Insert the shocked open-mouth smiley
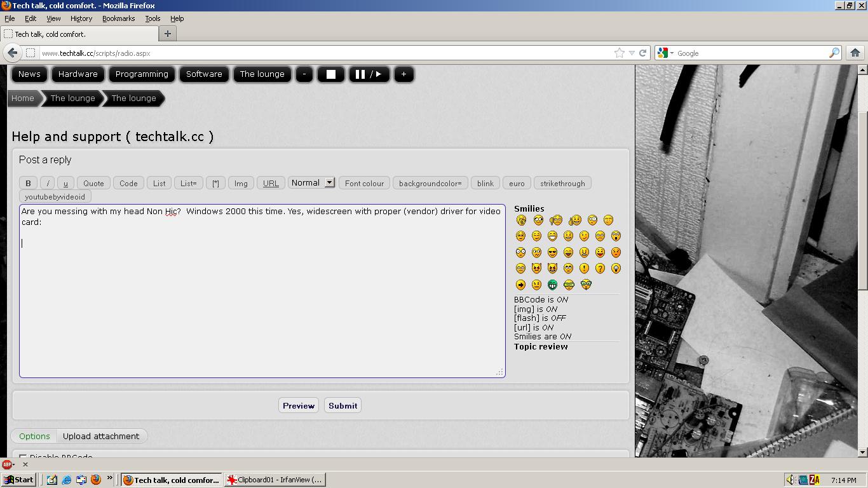 pyautogui.click(x=616, y=236)
